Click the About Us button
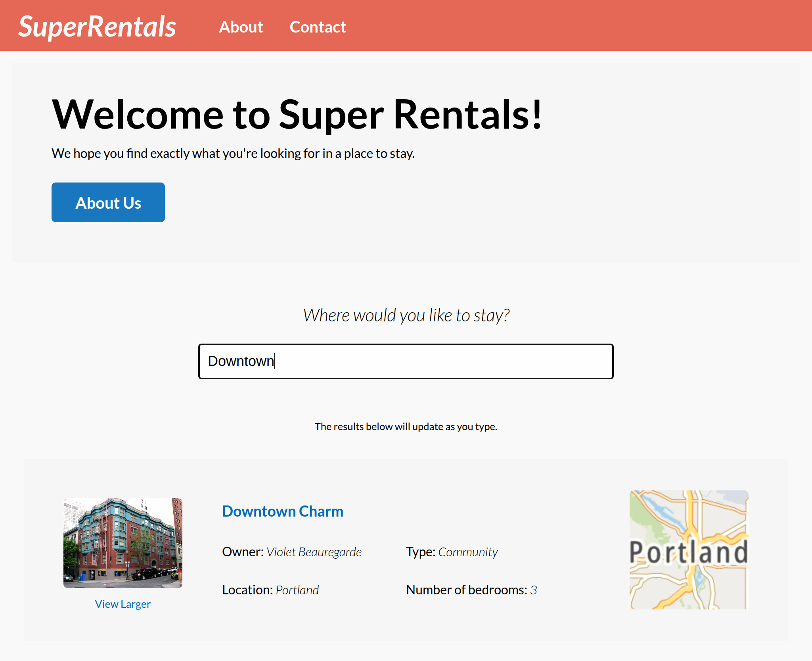 pyautogui.click(x=107, y=202)
